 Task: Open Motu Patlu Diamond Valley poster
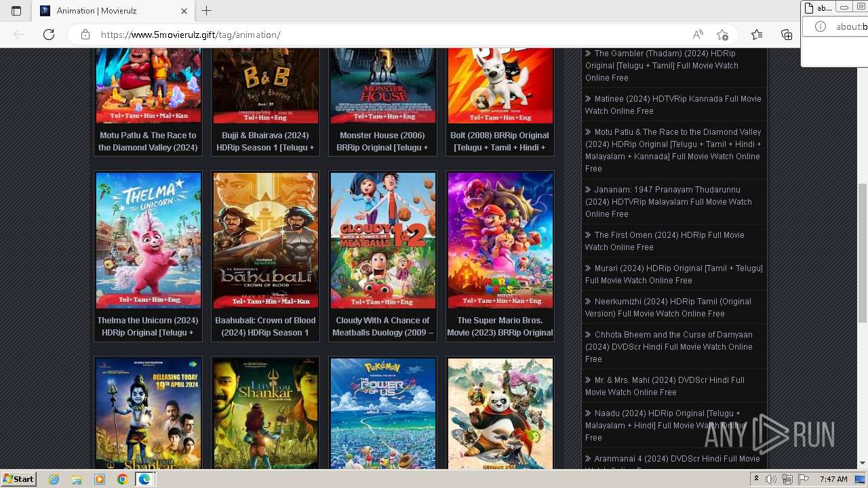coord(149,85)
